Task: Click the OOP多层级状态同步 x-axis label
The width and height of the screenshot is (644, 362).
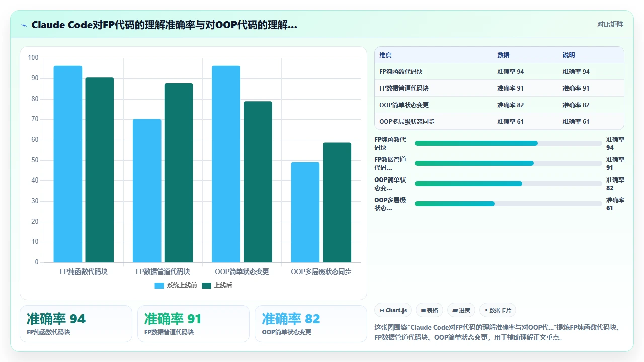Action: click(321, 271)
